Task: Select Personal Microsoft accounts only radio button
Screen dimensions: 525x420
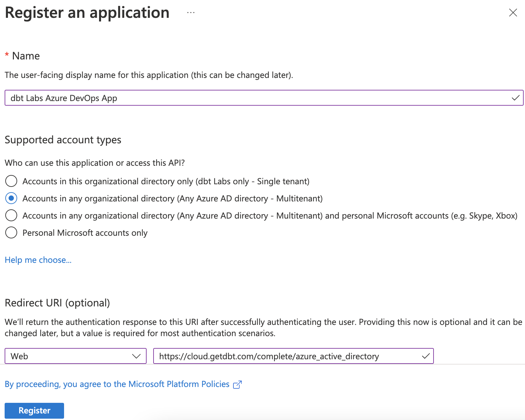Action: point(11,233)
